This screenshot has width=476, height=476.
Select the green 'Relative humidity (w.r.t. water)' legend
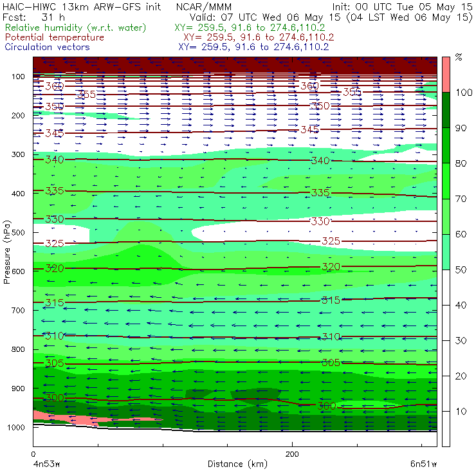click(76, 28)
